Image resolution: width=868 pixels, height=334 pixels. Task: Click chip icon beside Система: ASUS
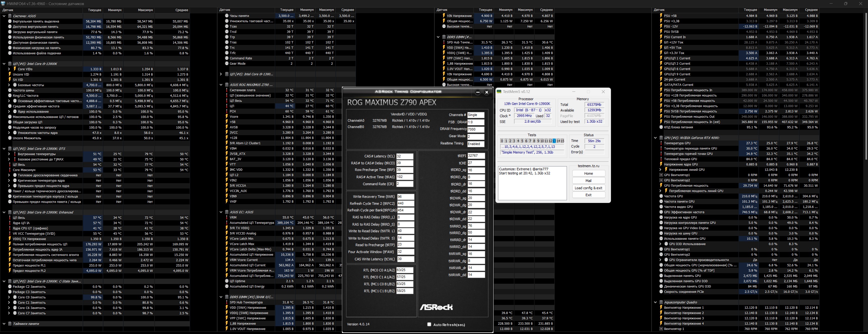pos(10,16)
